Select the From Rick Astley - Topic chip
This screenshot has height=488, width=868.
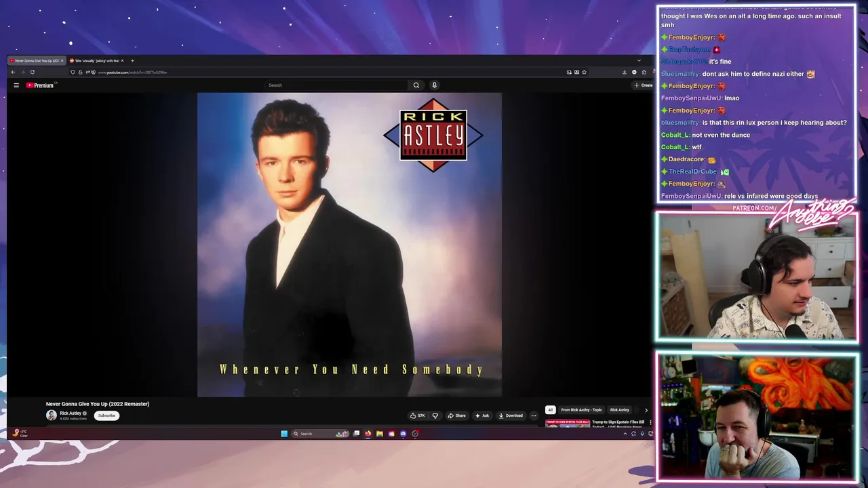click(x=581, y=410)
